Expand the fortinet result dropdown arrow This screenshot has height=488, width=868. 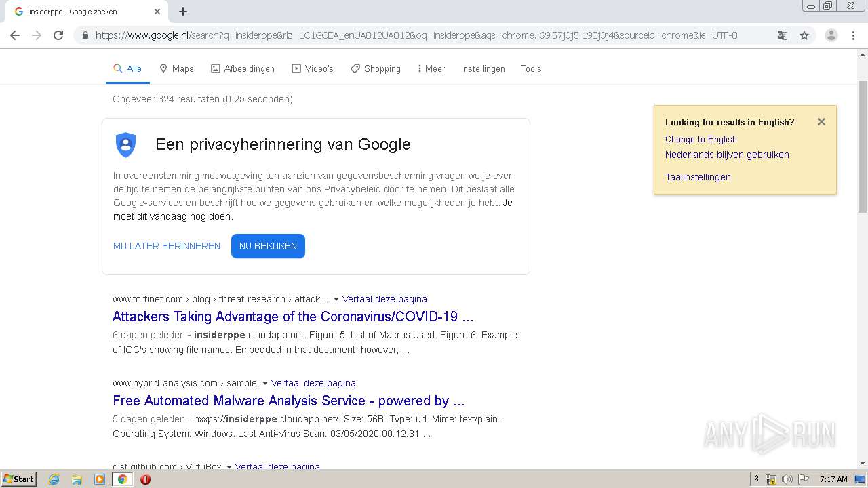click(x=336, y=299)
